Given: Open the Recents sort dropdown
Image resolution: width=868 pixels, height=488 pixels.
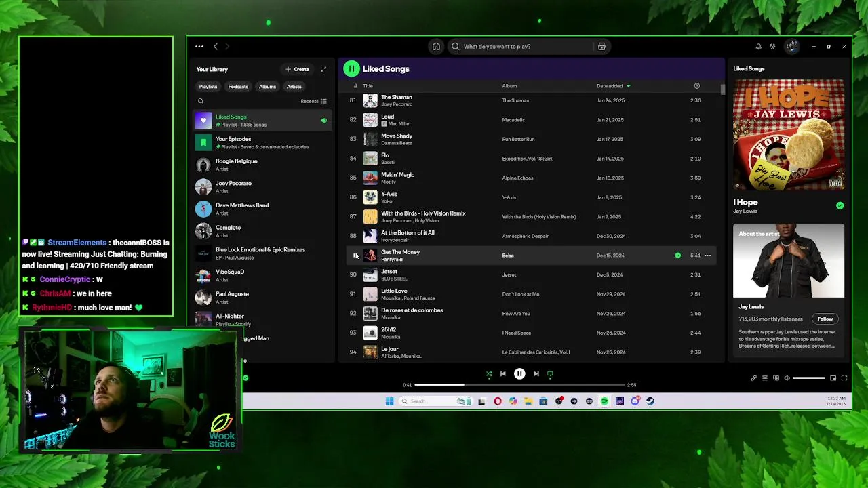Looking at the screenshot, I should pyautogui.click(x=313, y=101).
